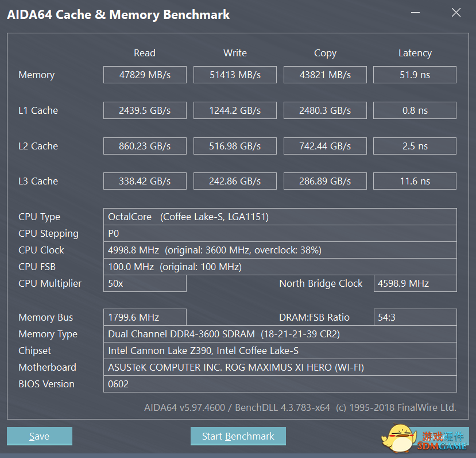Select L2 Cache Write 516.98 GB/s
476x458 pixels.
[x=235, y=146]
